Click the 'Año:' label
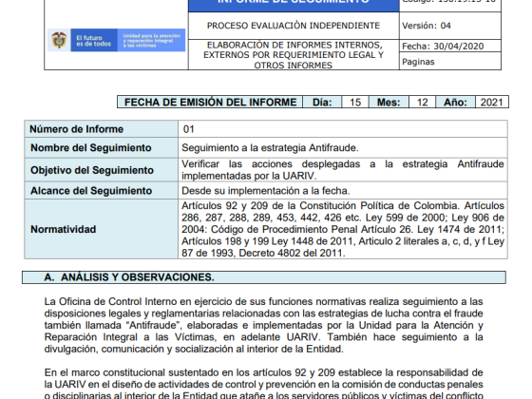This screenshot has height=399, width=532. pyautogui.click(x=455, y=103)
